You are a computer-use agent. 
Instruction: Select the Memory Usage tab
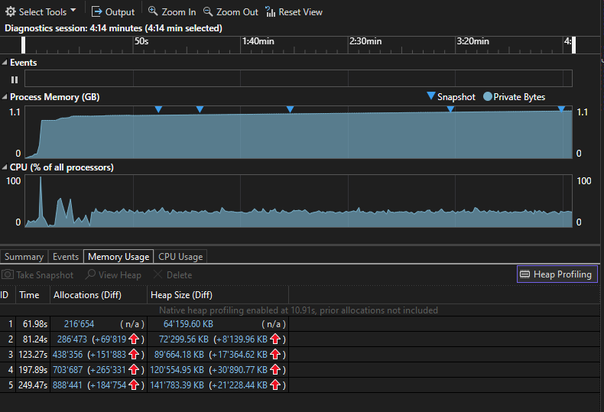[x=119, y=257]
